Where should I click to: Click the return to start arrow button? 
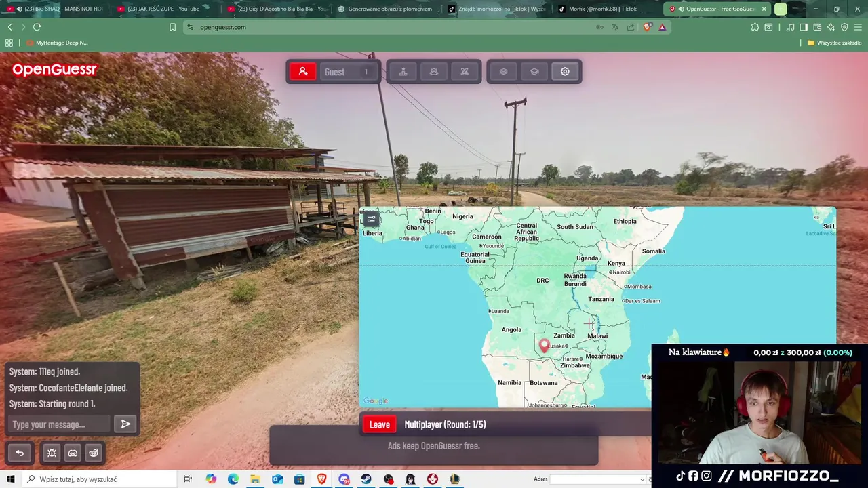coord(20,453)
